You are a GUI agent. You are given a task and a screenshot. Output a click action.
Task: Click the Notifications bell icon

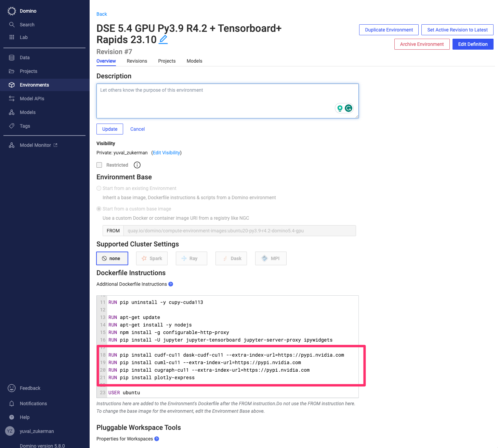click(12, 404)
